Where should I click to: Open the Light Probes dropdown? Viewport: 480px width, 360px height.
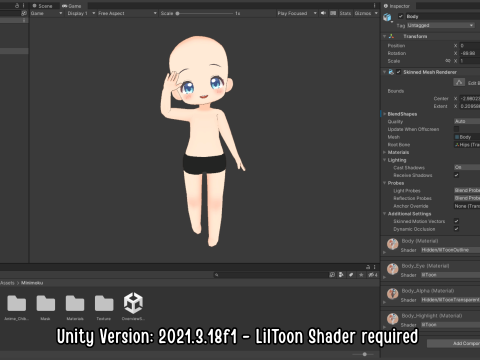[x=467, y=190]
